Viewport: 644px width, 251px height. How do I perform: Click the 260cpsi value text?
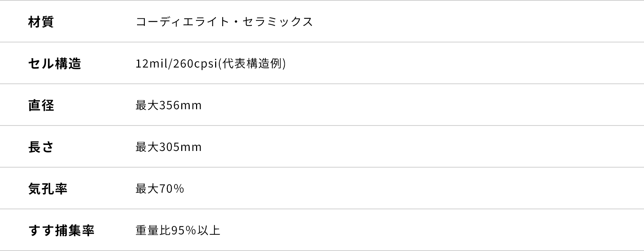[x=195, y=64]
